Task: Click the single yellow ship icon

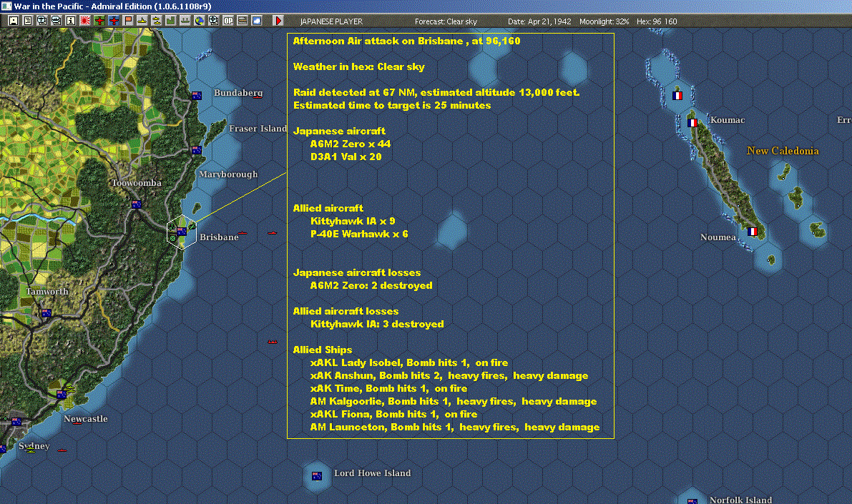Action: tap(142, 21)
